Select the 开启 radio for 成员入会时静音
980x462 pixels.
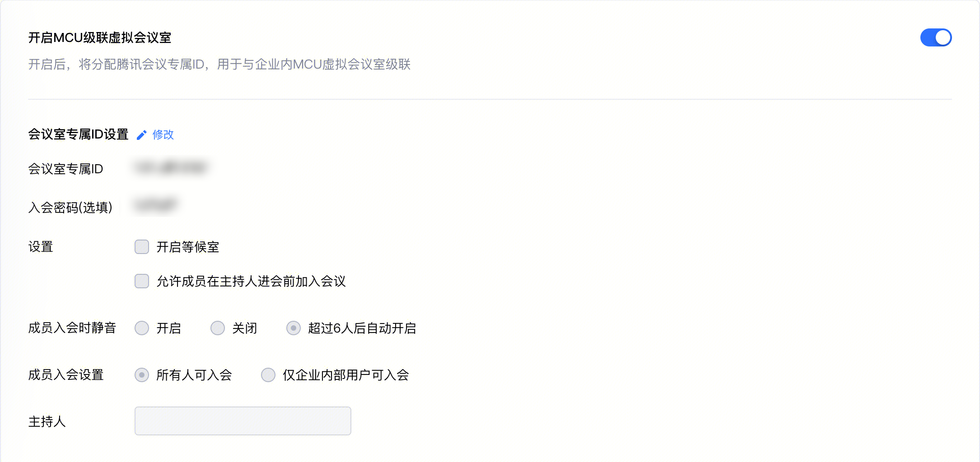142,328
